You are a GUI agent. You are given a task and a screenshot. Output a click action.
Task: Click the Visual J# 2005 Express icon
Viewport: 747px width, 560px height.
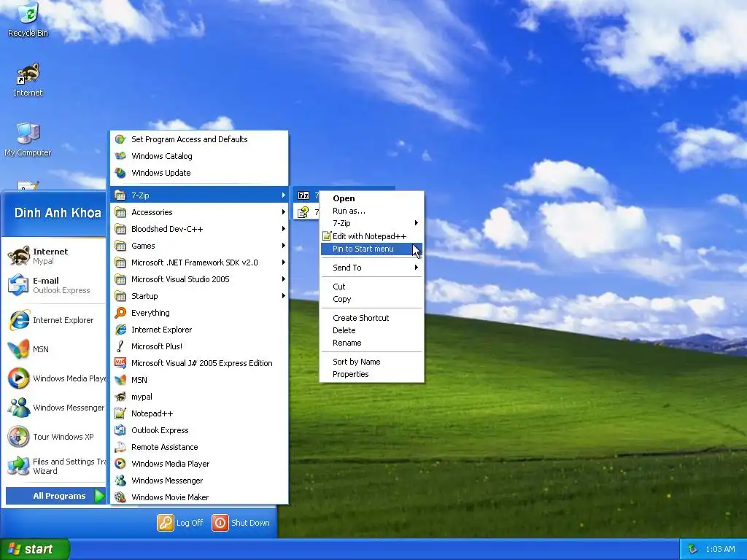(120, 363)
